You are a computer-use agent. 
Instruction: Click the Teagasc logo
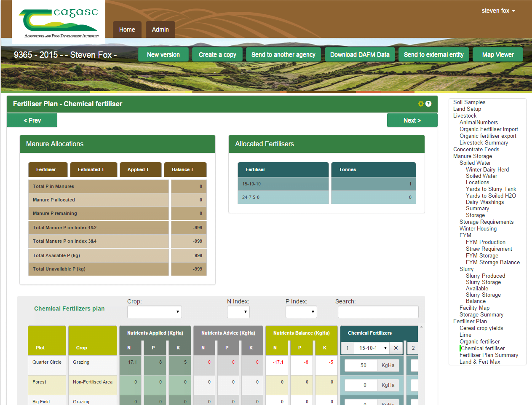(x=59, y=22)
